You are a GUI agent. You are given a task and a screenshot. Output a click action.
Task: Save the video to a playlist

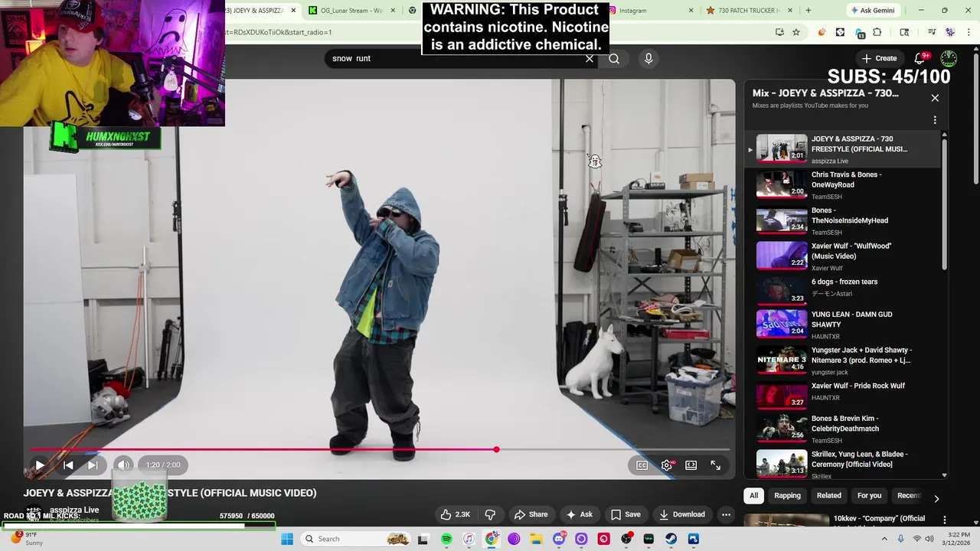(x=626, y=514)
